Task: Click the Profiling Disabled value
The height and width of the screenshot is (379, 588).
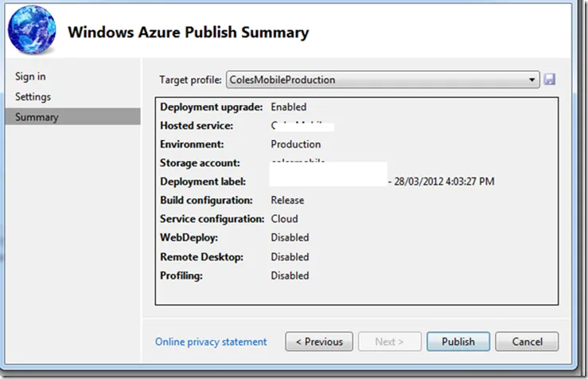Action: click(x=290, y=275)
